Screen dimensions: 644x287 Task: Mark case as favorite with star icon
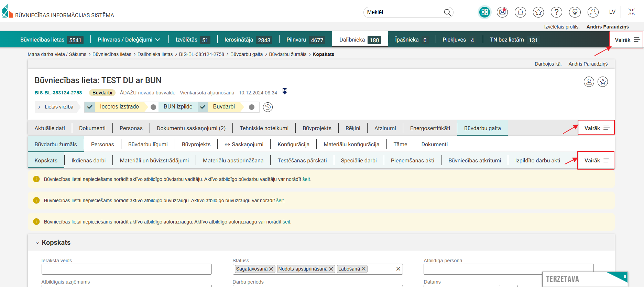(x=602, y=82)
